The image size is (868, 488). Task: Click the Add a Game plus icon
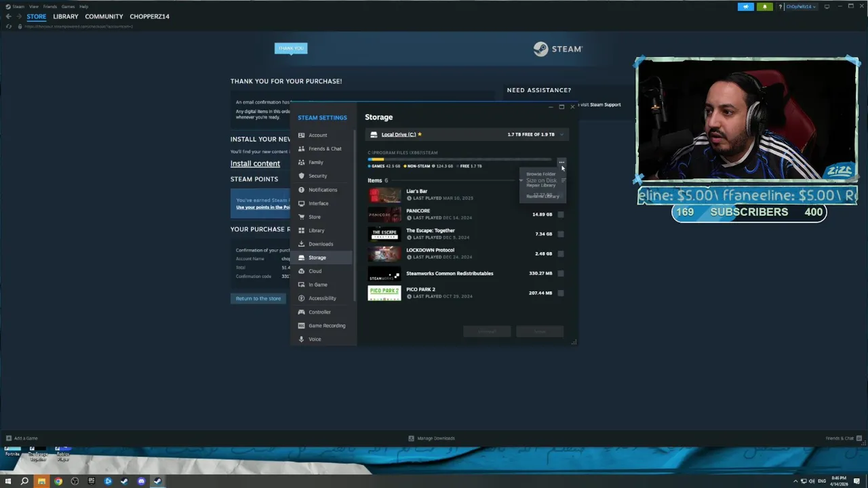[x=9, y=439]
